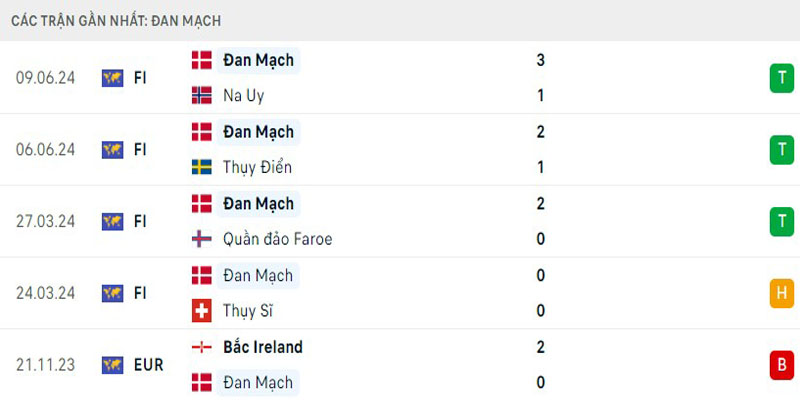Click Denmark flag in 09.06.24 match
Viewport: 800px width, 400px height.
[x=201, y=60]
